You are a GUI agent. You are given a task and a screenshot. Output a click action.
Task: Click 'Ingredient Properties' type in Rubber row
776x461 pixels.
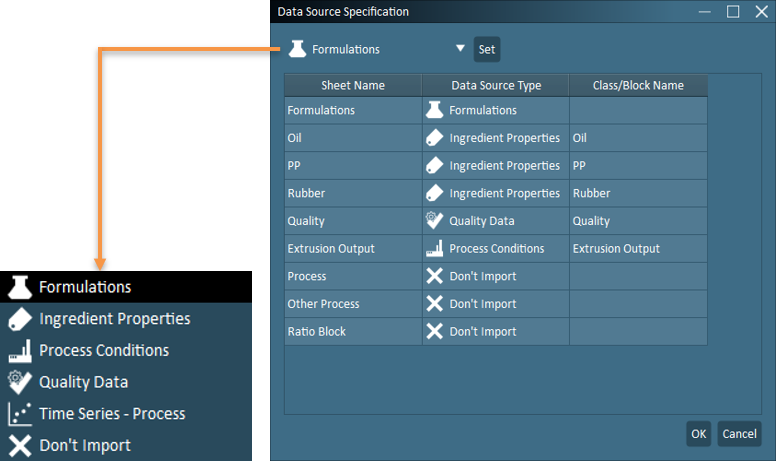coord(504,193)
